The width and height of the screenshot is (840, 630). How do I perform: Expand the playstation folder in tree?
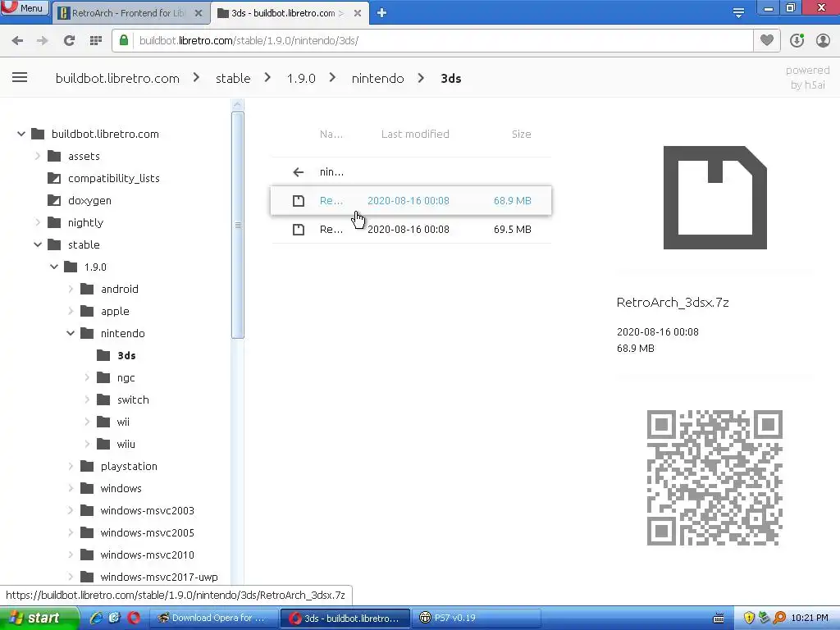71,466
